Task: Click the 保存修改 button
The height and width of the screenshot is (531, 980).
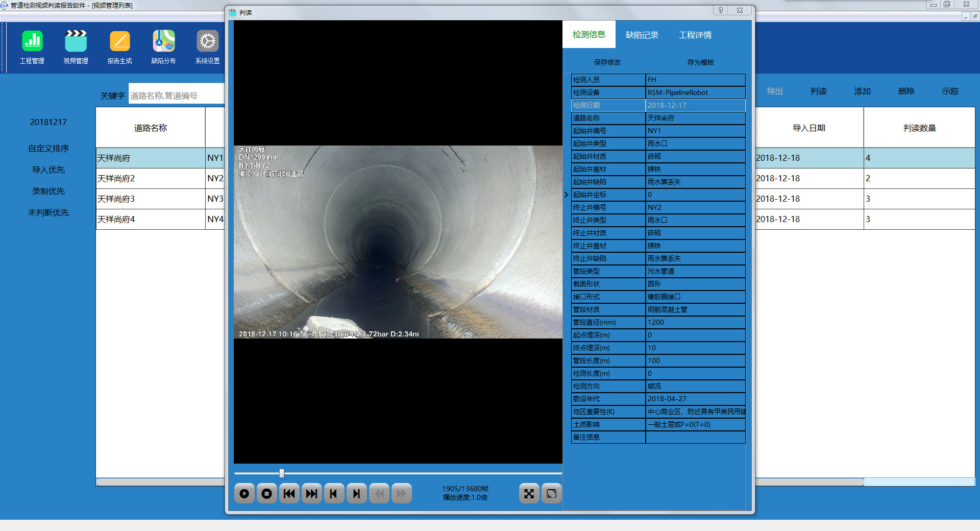Action: pyautogui.click(x=607, y=62)
